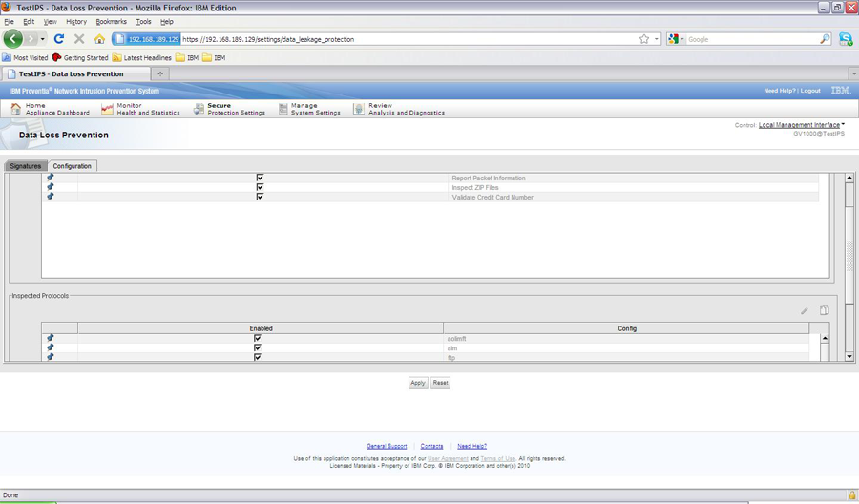Open the History menu
The image size is (859, 504).
coord(76,21)
